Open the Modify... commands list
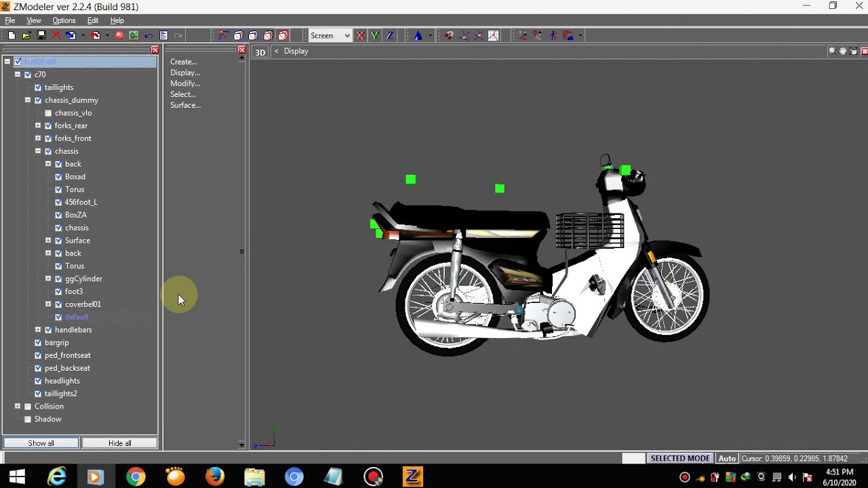 click(x=185, y=83)
